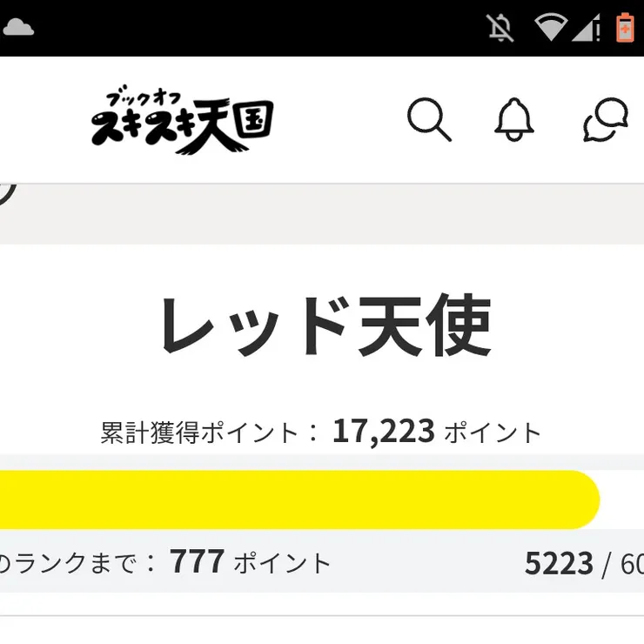The image size is (644, 644).
Task: Tap the 5223 progress count
Action: click(559, 564)
